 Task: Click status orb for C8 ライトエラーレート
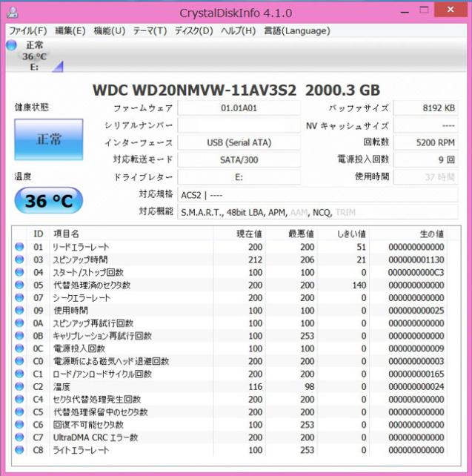[19, 450]
